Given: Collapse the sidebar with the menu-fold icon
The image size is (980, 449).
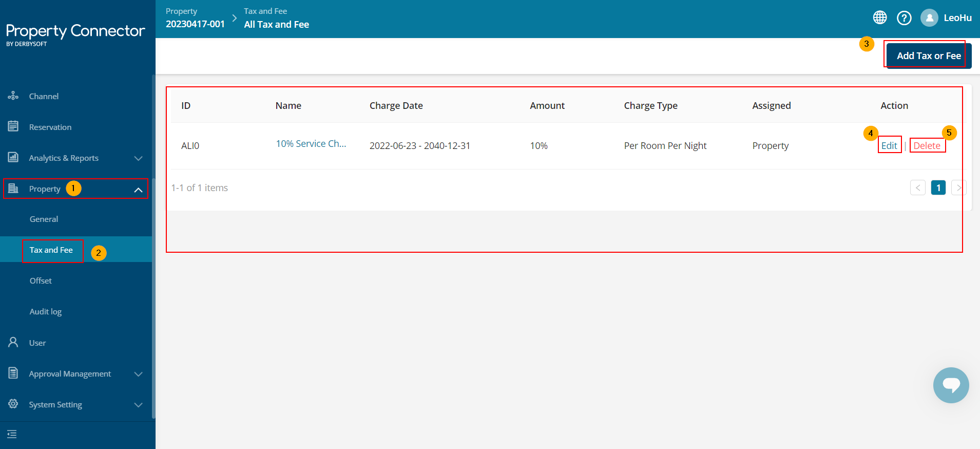Looking at the screenshot, I should (x=12, y=435).
